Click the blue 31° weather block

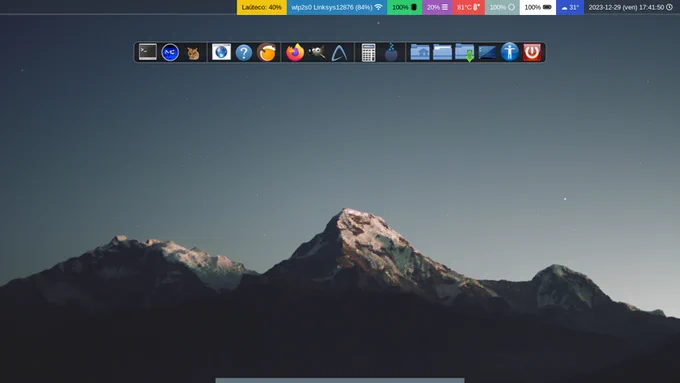(x=570, y=7)
